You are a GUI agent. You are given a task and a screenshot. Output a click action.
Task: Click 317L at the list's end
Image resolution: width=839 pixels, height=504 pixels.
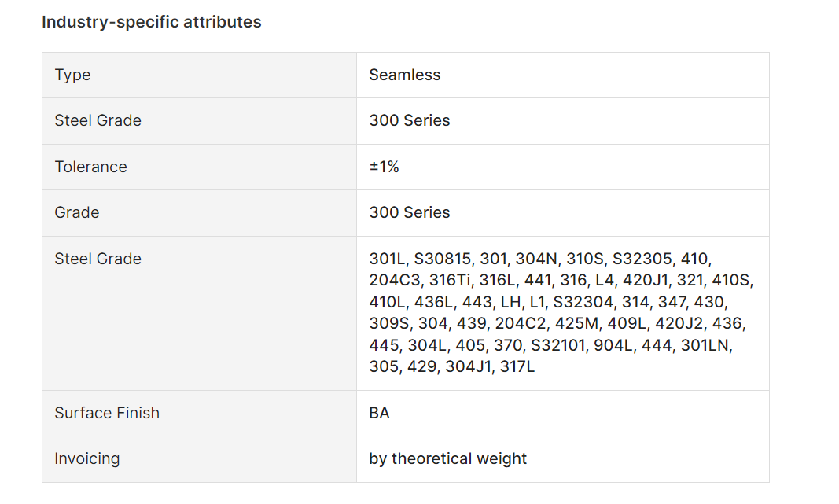[x=517, y=366]
